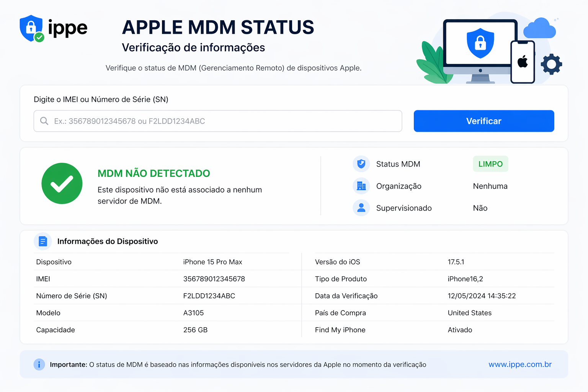This screenshot has height=392, width=588.
Task: Click the IMEI row label
Action: coord(43,279)
